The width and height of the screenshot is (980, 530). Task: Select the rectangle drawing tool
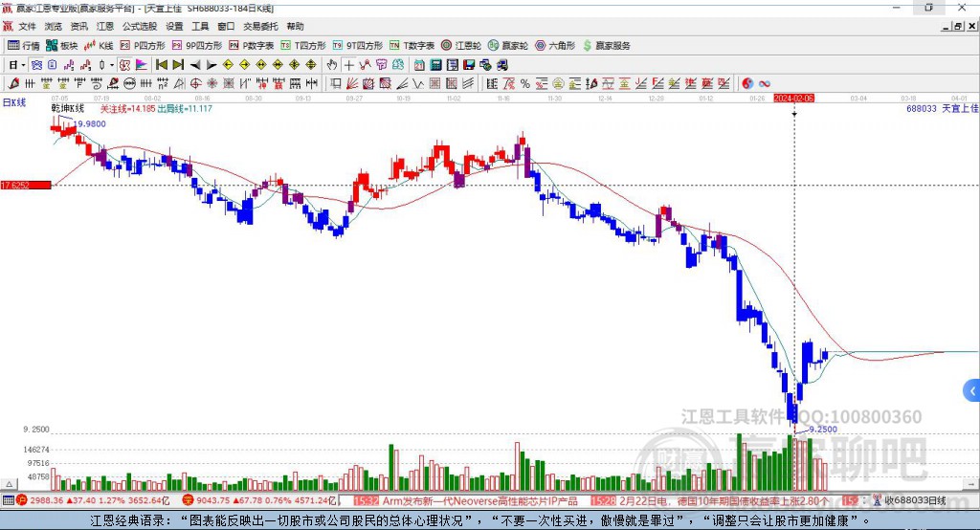(336, 83)
